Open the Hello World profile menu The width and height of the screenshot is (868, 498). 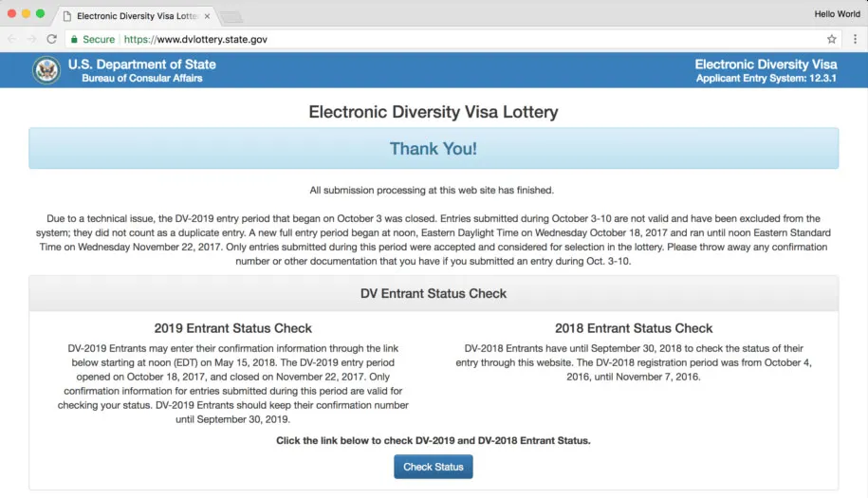tap(837, 14)
